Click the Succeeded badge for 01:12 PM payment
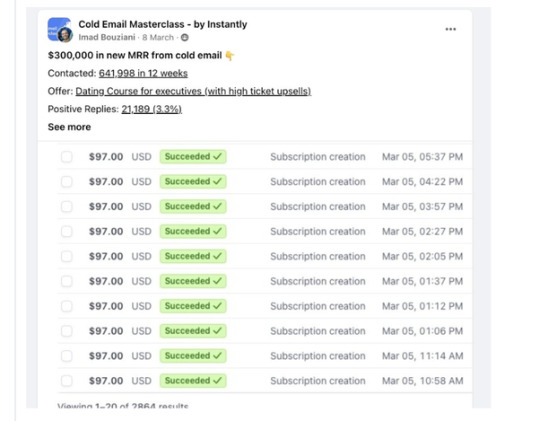This screenshot has height=421, width=540. click(193, 306)
